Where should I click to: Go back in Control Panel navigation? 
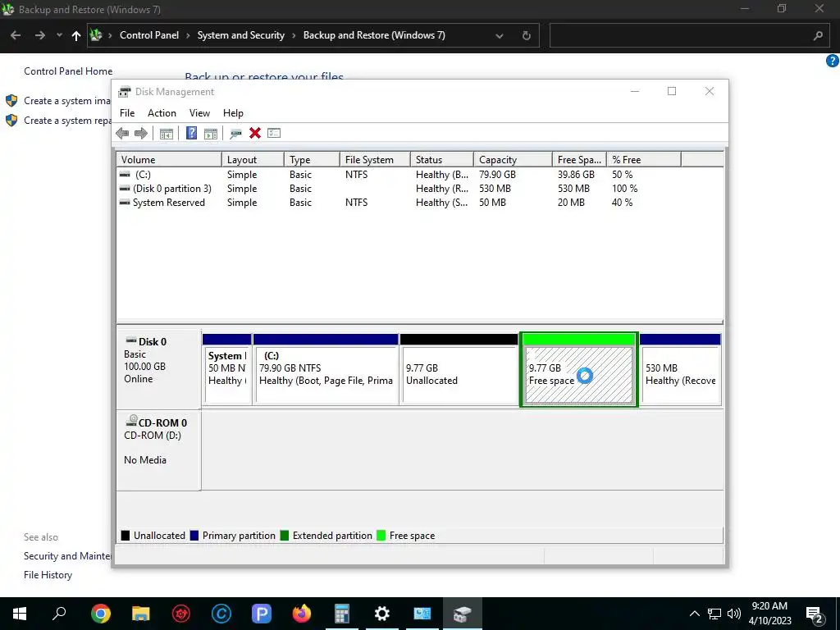[x=16, y=35]
